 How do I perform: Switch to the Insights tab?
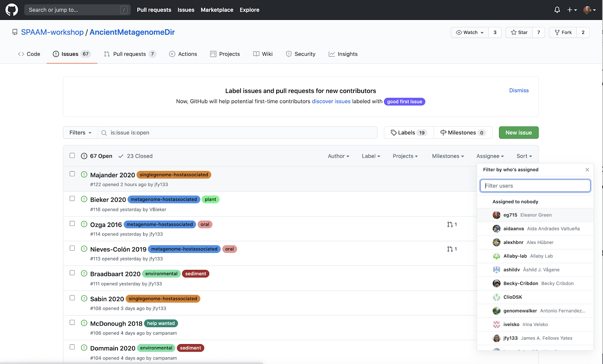pyautogui.click(x=343, y=54)
